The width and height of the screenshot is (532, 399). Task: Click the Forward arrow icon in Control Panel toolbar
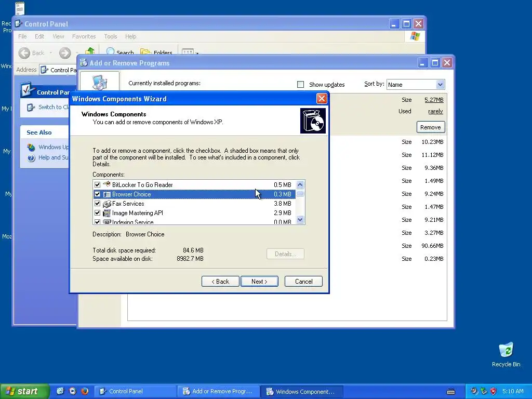pos(65,53)
